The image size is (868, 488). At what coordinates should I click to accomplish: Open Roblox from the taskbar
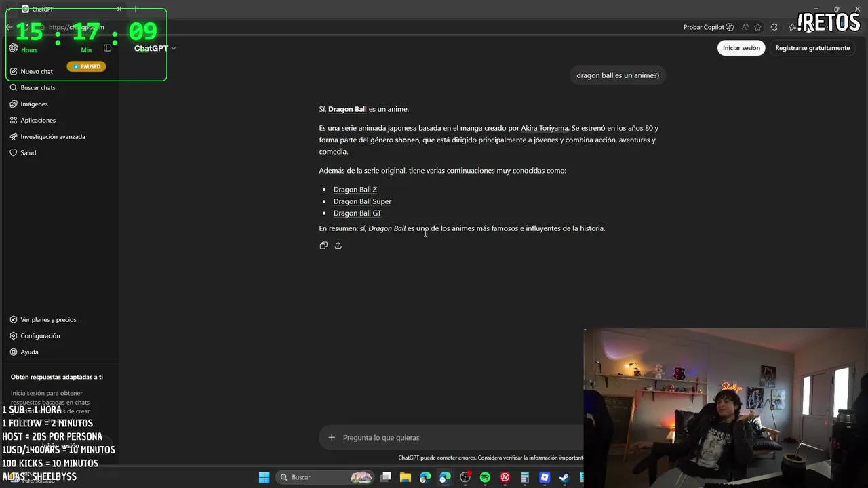[545, 477]
